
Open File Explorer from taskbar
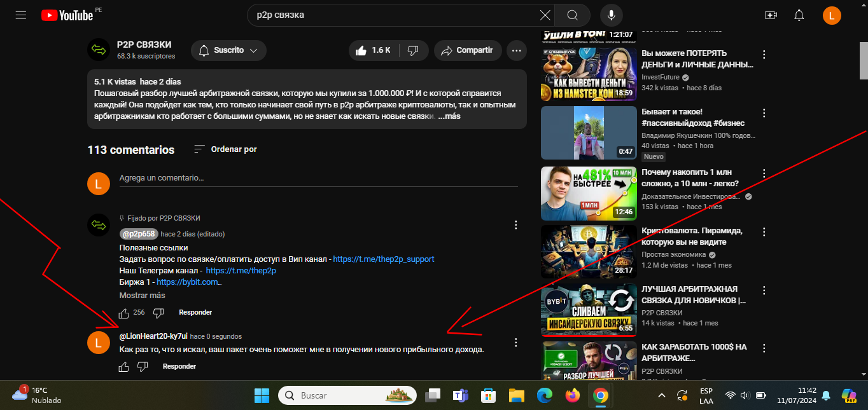(x=516, y=395)
